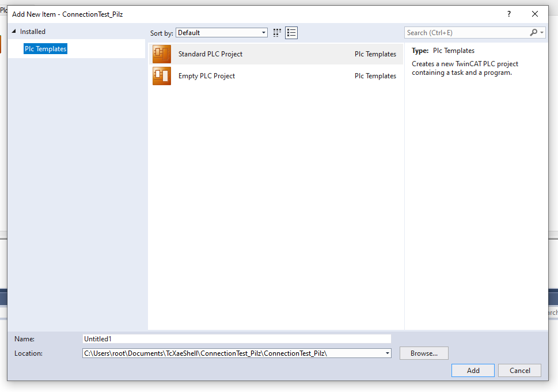The width and height of the screenshot is (558, 392).
Task: Open the Location path dropdown arrow
Action: pos(387,353)
